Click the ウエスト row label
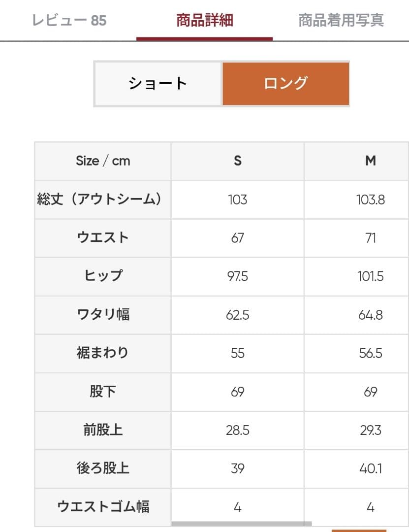409x532 pixels. [103, 238]
